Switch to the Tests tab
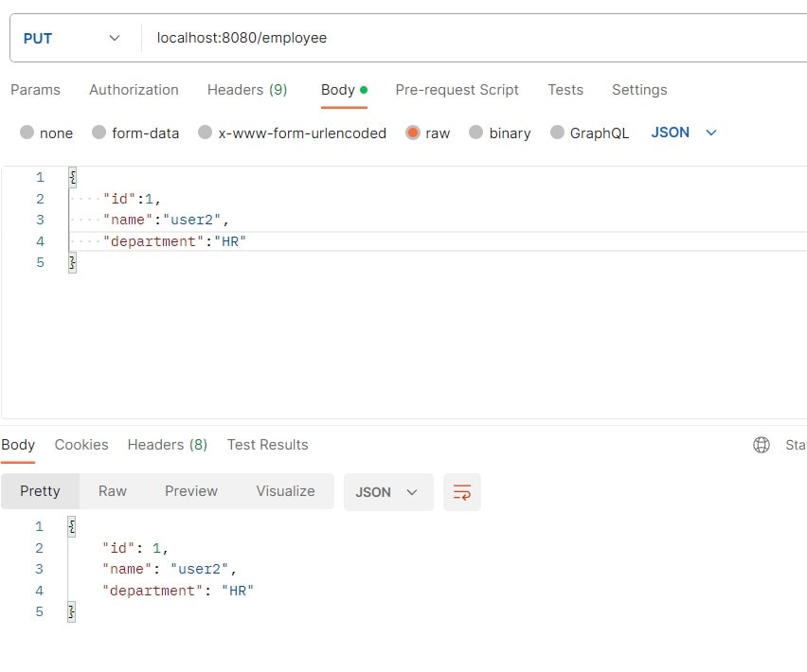The image size is (807, 672). click(565, 90)
